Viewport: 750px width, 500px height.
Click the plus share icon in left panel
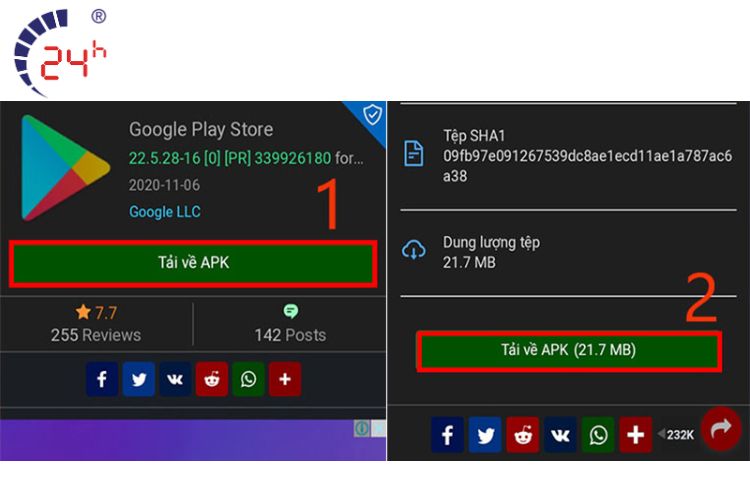(285, 379)
